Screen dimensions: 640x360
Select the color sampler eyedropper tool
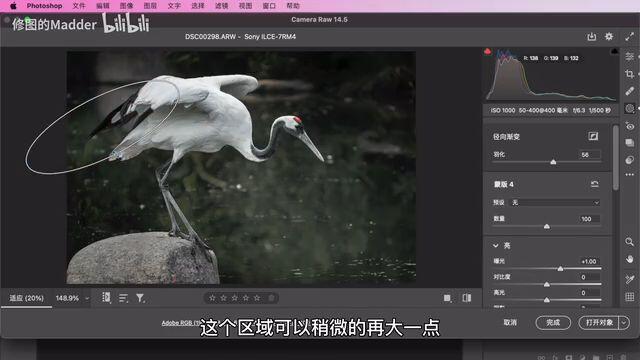pyautogui.click(x=629, y=279)
